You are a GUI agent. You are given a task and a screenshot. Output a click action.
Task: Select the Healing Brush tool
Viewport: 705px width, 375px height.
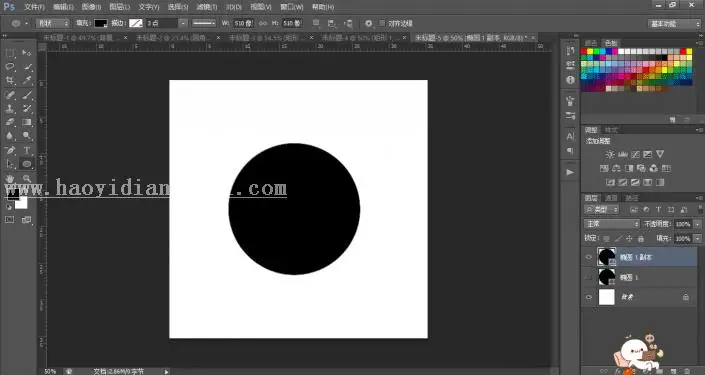point(10,94)
